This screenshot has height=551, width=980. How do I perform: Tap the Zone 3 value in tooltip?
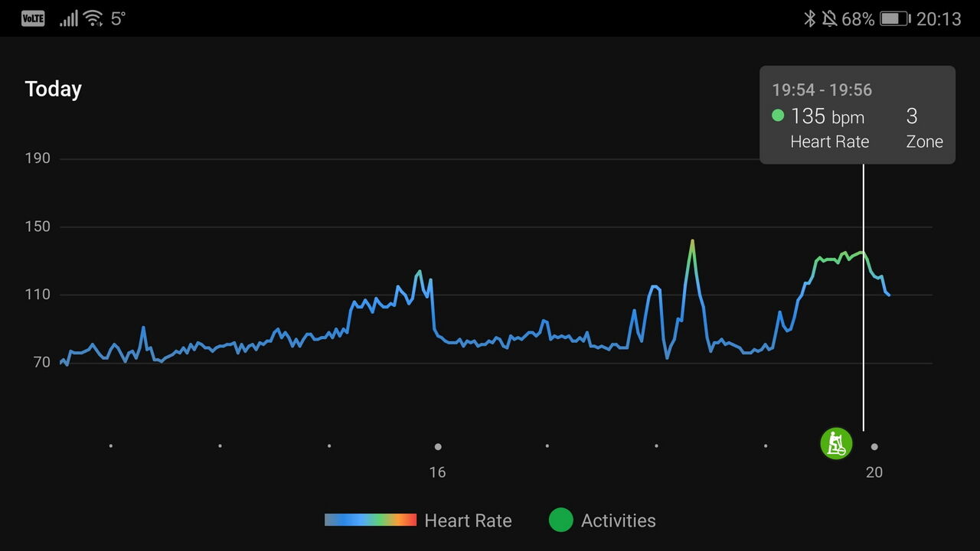click(912, 116)
